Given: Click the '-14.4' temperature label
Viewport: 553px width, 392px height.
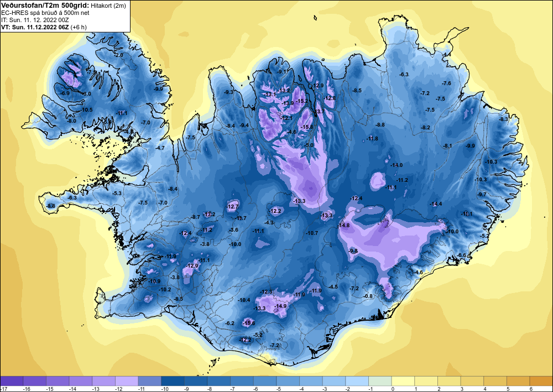Looking at the screenshot, I should coord(436,204).
